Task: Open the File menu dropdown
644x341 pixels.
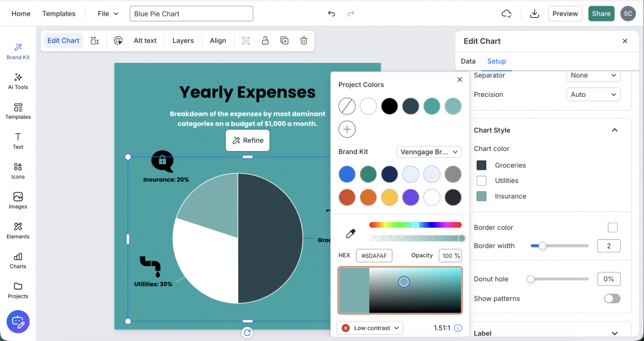Action: (108, 14)
